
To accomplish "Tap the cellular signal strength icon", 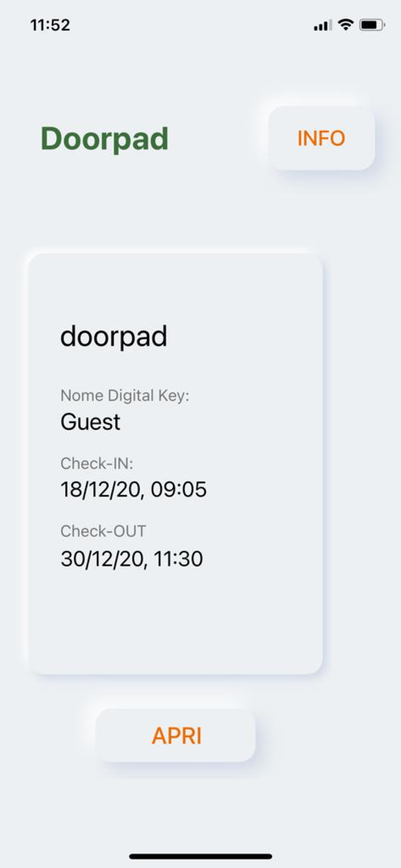I will pos(322,25).
